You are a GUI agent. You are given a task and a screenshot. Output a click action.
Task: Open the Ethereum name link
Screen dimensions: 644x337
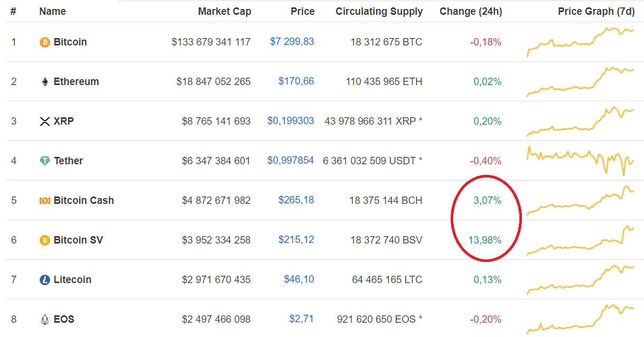pyautogui.click(x=76, y=81)
